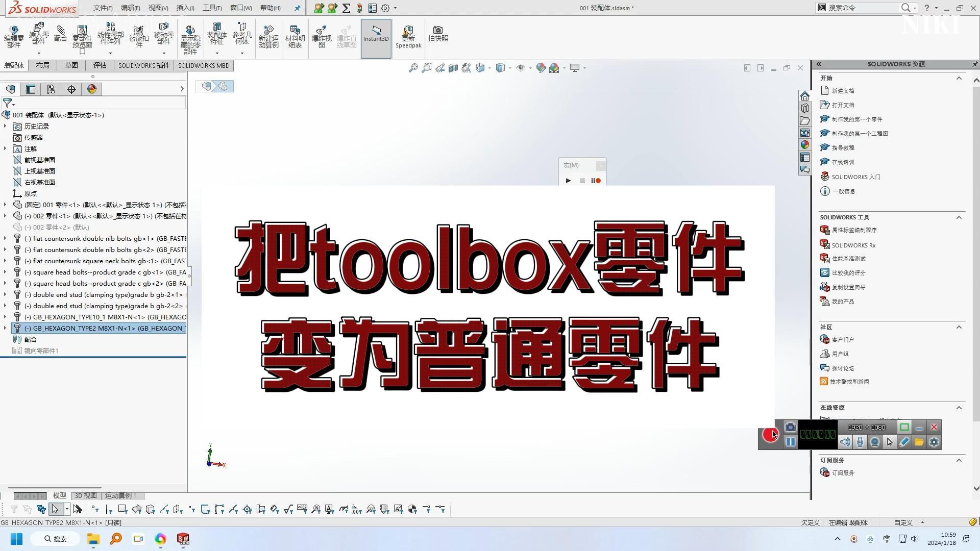Toggle recorder webcam icon
980x551 pixels.
tap(875, 442)
